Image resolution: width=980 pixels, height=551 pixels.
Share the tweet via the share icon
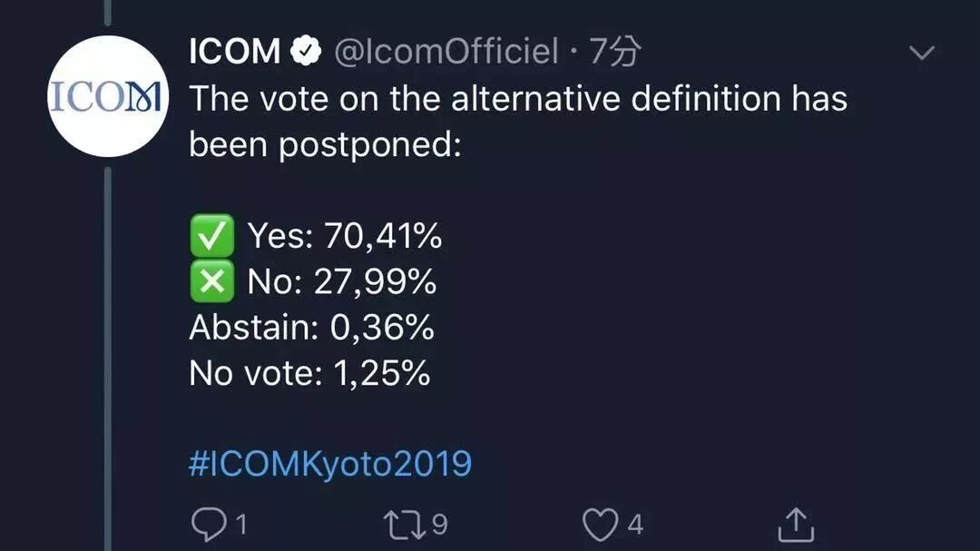pyautogui.click(x=796, y=524)
